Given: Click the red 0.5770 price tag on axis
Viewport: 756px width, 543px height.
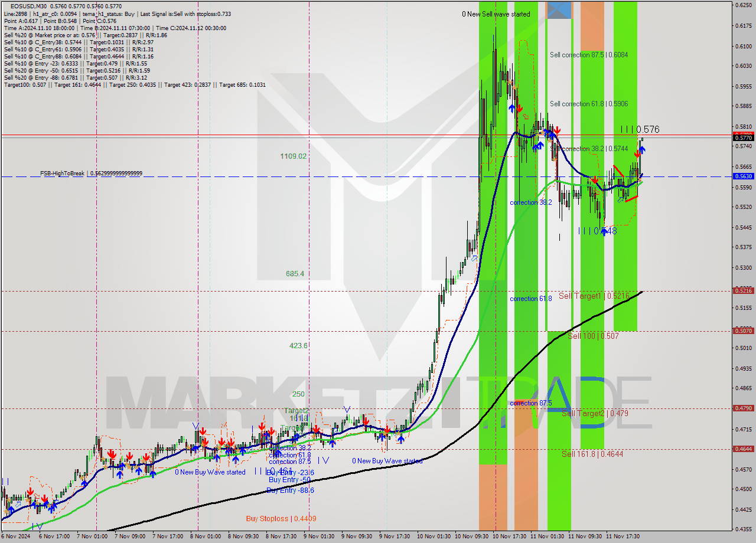Looking at the screenshot, I should click(x=743, y=138).
